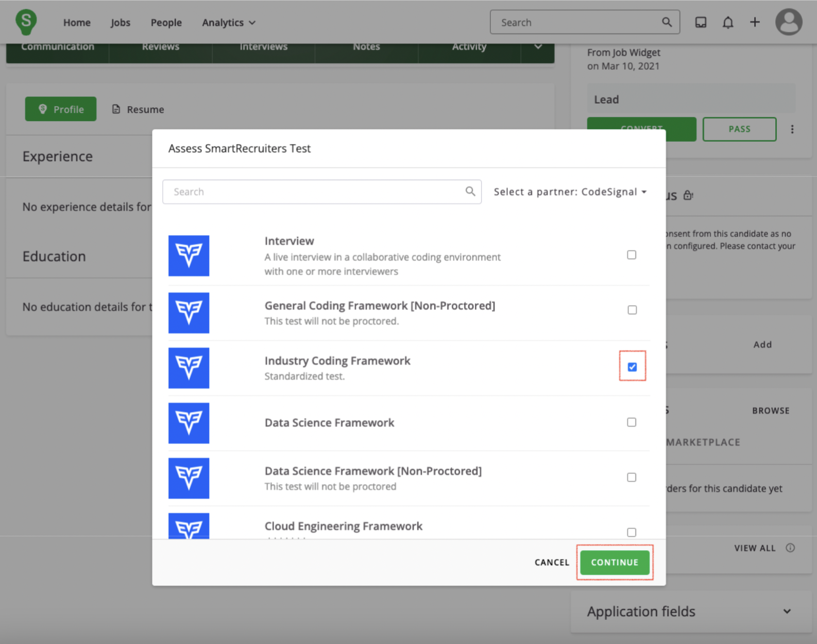Expand the more tabs chevron in tab bar
Image resolution: width=817 pixels, height=644 pixels.
pyautogui.click(x=538, y=47)
